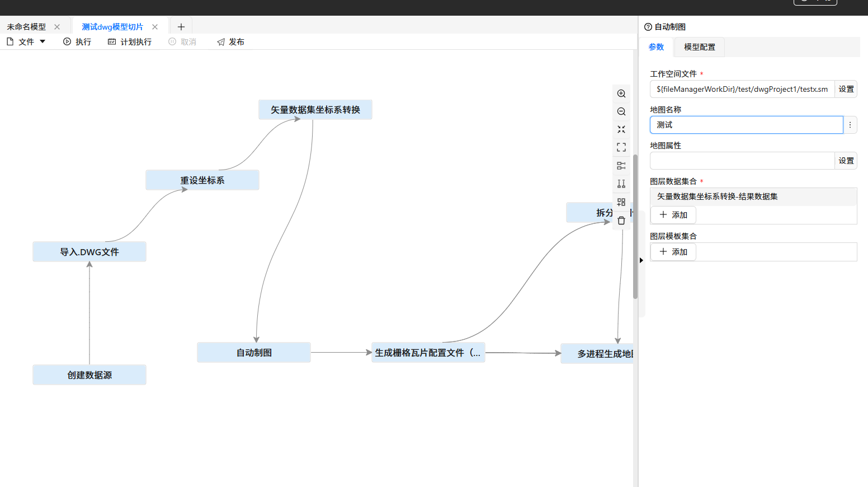The height and width of the screenshot is (487, 868).
Task: Apply horizontal layout to nodes
Action: point(621,166)
